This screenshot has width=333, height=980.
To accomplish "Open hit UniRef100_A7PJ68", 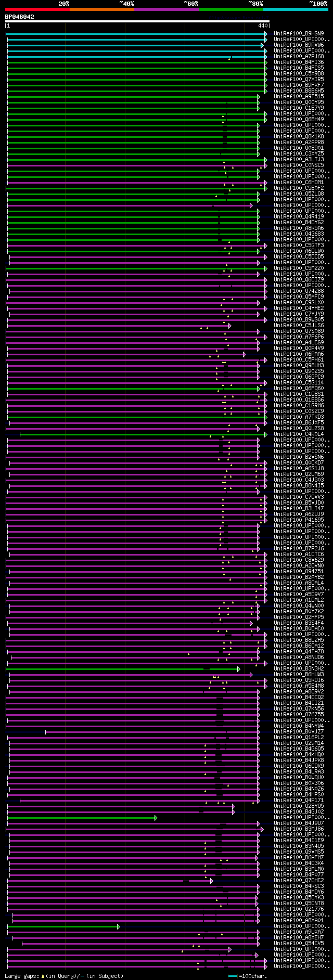I will pos(299,57).
